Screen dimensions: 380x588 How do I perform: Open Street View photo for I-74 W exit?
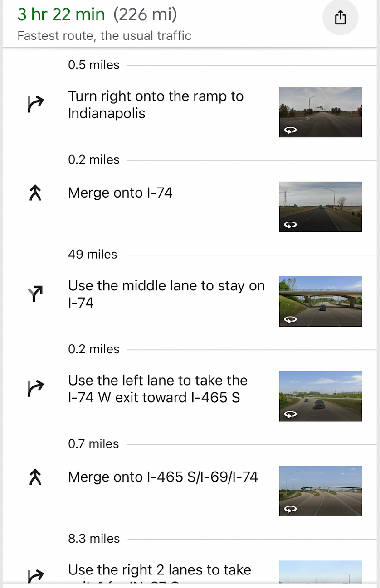320,396
